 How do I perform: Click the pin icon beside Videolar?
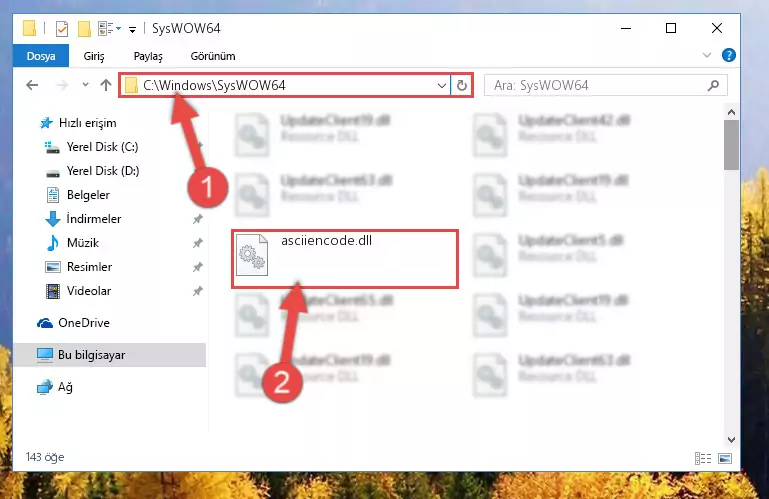(197, 291)
